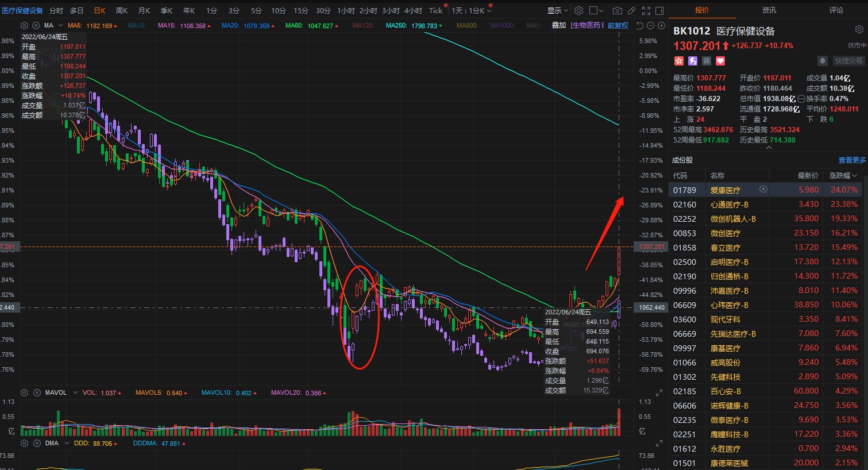Zoom out chart with minus icon

[x=651, y=26]
